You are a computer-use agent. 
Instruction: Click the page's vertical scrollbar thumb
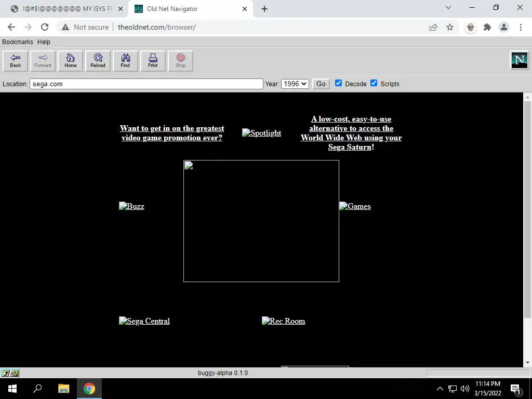(x=527, y=209)
